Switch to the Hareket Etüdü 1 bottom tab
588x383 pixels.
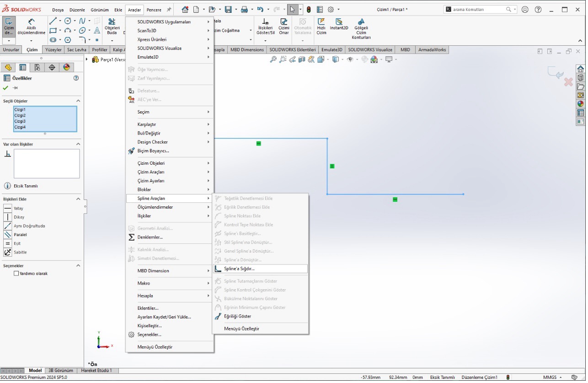[96, 371]
